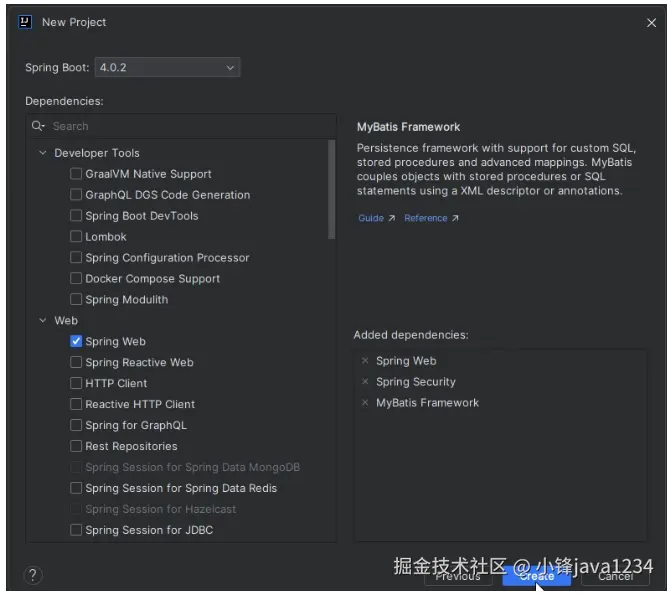671x595 pixels.
Task: Click the dependencies list scrollbar
Action: pyautogui.click(x=331, y=189)
